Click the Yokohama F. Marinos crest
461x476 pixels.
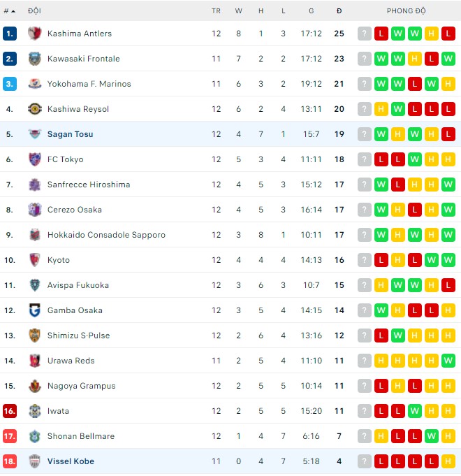[35, 84]
